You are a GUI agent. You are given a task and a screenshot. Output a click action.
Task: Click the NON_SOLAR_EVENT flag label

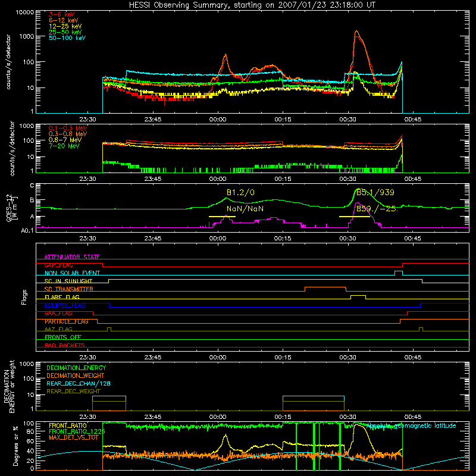coord(72,273)
